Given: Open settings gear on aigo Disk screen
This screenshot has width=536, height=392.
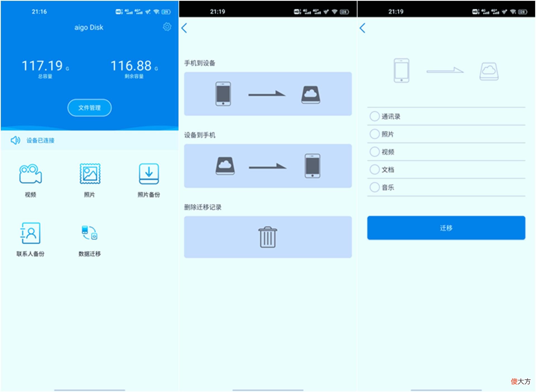Looking at the screenshot, I should pos(167,27).
